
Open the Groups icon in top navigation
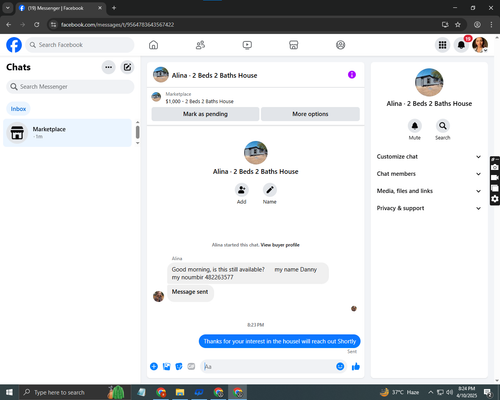[x=340, y=45]
